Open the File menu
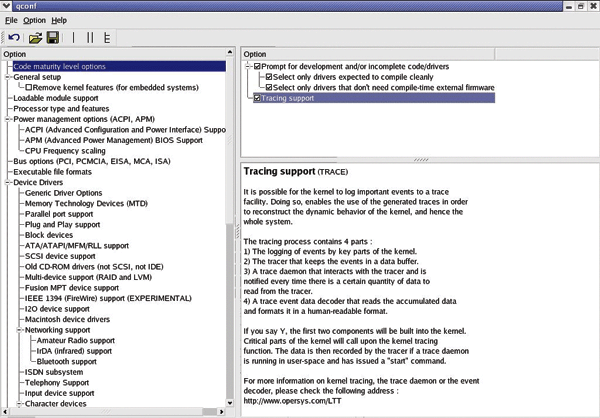The image size is (600, 418). pyautogui.click(x=10, y=20)
